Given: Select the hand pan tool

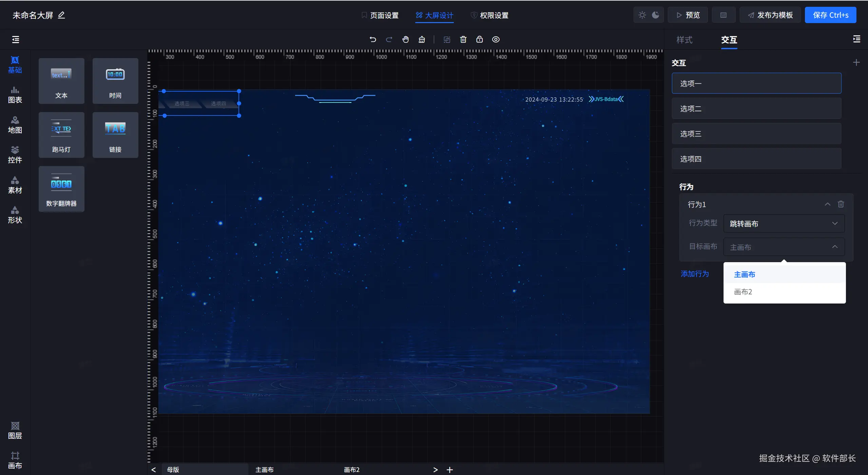Looking at the screenshot, I should [405, 39].
